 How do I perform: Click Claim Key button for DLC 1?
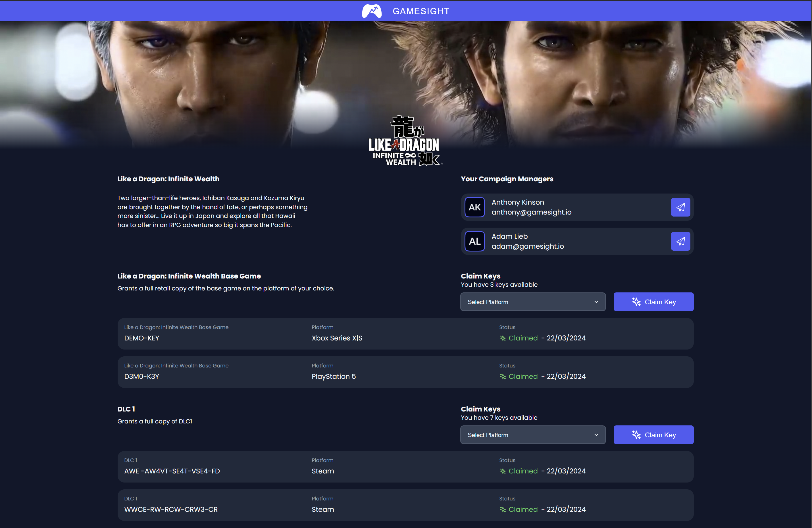pos(653,435)
